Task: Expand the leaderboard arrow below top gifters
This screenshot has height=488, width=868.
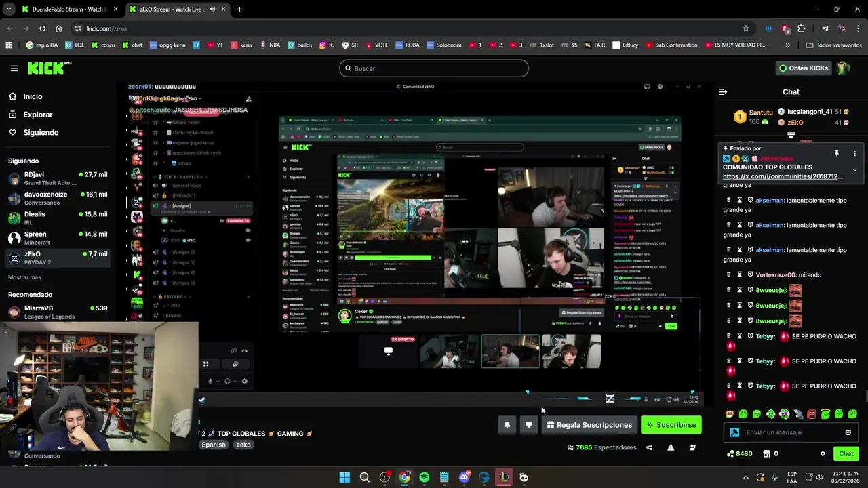Action: (x=791, y=136)
